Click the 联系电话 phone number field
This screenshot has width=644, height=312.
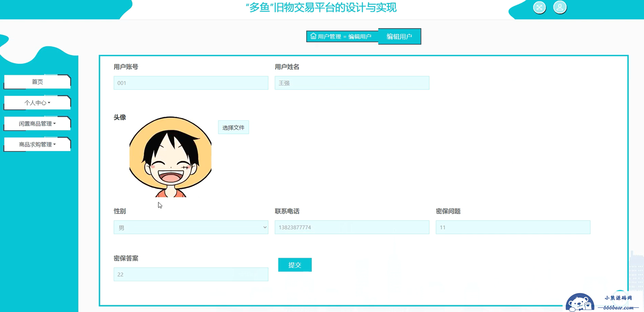tap(352, 227)
